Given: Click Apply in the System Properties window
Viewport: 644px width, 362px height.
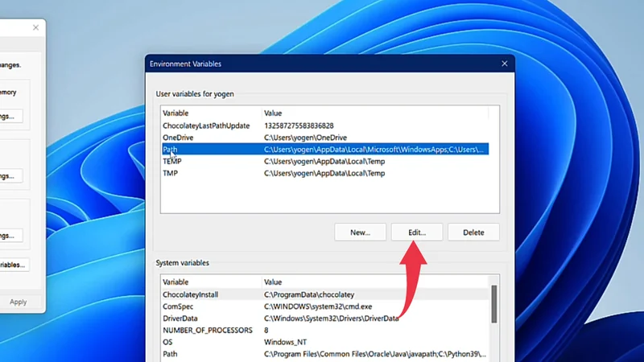Looking at the screenshot, I should tap(18, 302).
